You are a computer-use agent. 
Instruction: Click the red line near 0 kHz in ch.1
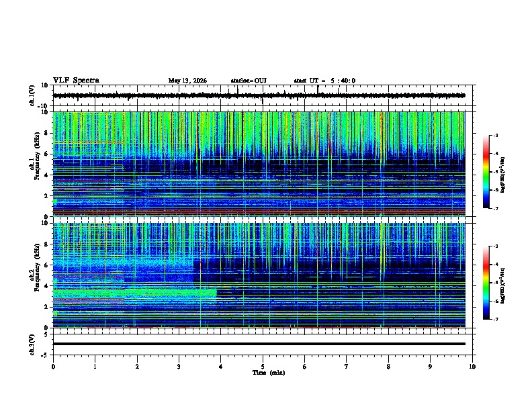tap(259, 213)
